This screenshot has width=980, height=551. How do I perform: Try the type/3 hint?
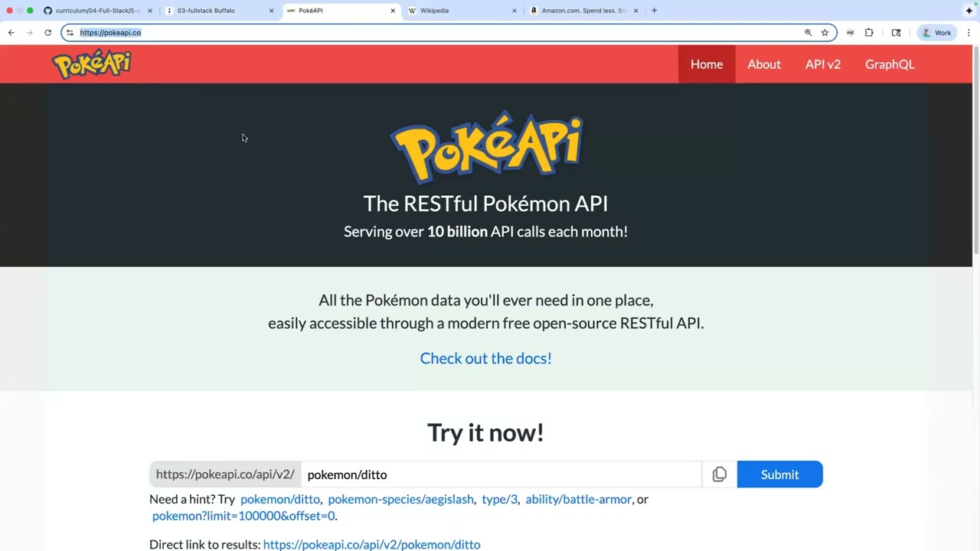click(499, 499)
